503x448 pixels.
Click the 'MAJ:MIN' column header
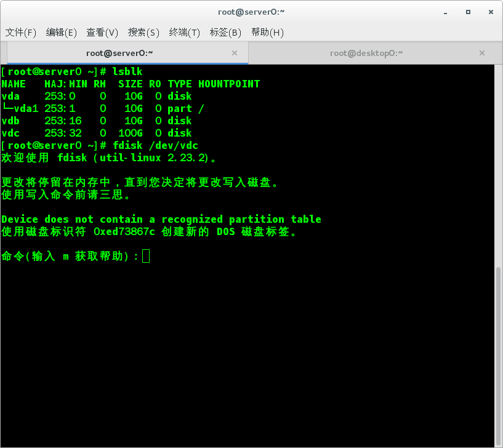(66, 84)
